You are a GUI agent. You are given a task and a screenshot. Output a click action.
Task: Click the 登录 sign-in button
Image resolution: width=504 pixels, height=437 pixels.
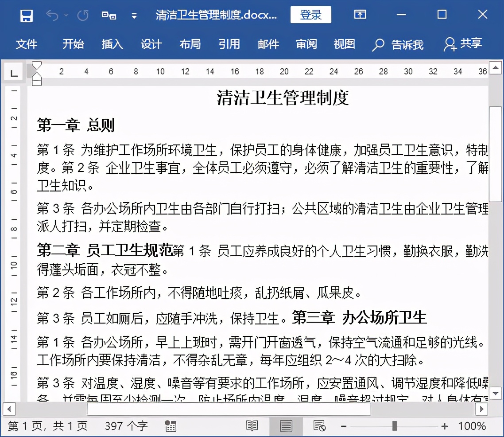[311, 15]
